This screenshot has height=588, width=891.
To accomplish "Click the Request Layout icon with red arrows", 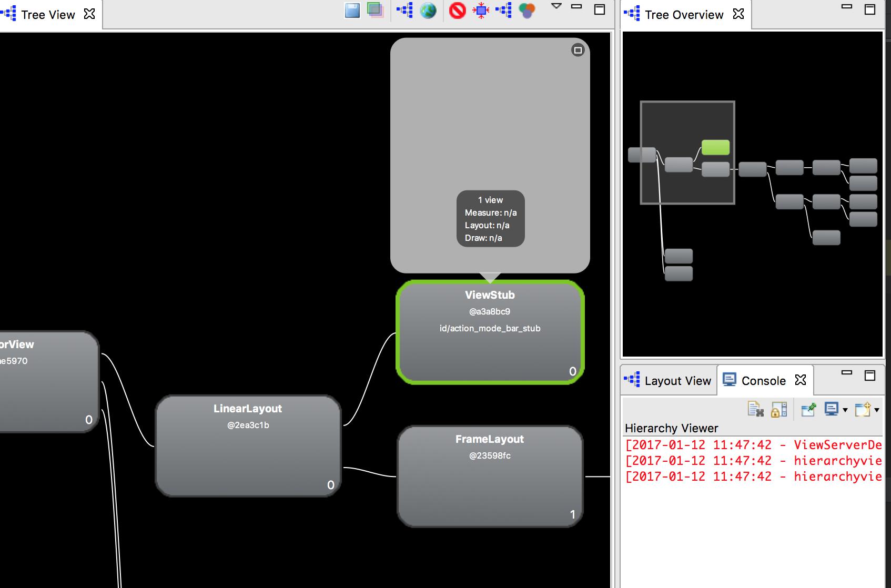I will pyautogui.click(x=481, y=10).
